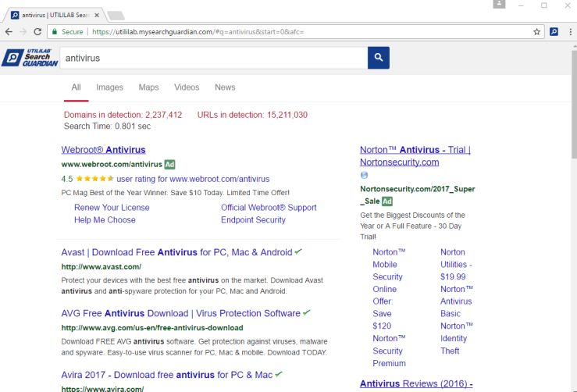Screen dimensions: 577x392
Task: Click in the antivirus search input field
Action: 214,58
